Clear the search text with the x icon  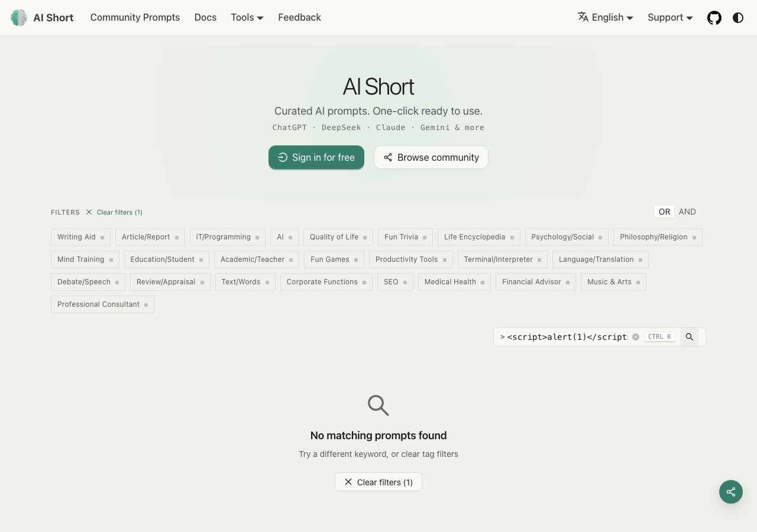tap(636, 337)
